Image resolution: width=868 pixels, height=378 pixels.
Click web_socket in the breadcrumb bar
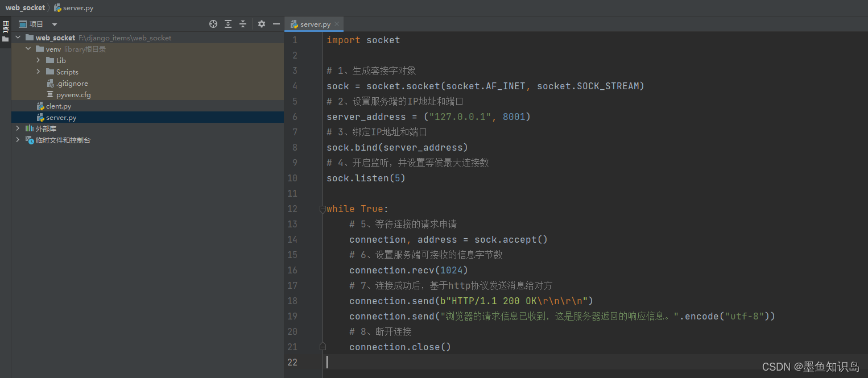25,7
